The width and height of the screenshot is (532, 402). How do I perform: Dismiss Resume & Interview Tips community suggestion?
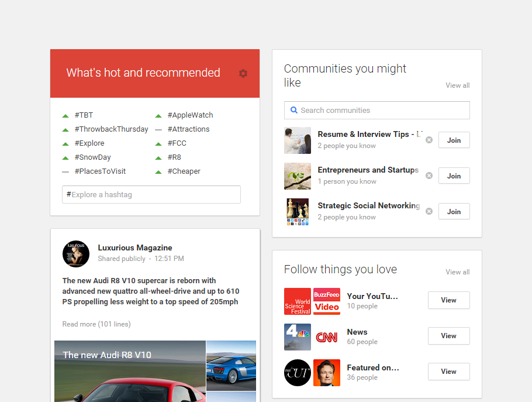pos(429,140)
